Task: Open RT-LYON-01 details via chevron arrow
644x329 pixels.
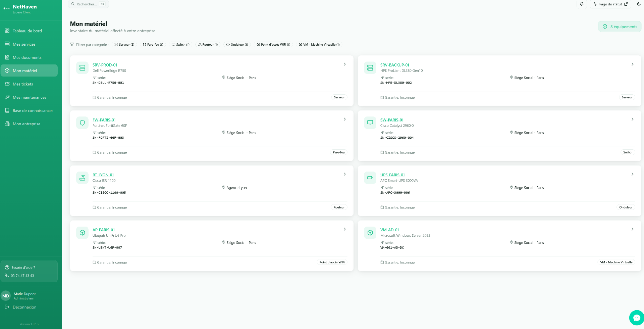Action: click(344, 174)
